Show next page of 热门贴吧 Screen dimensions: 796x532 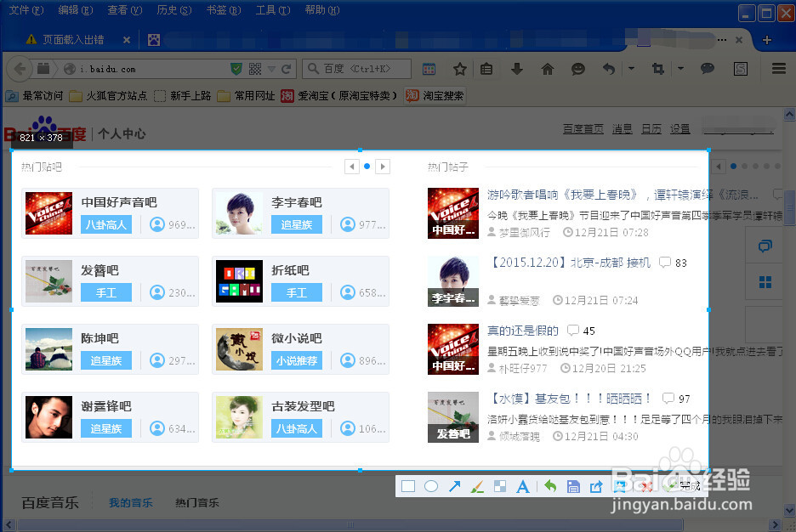[382, 167]
